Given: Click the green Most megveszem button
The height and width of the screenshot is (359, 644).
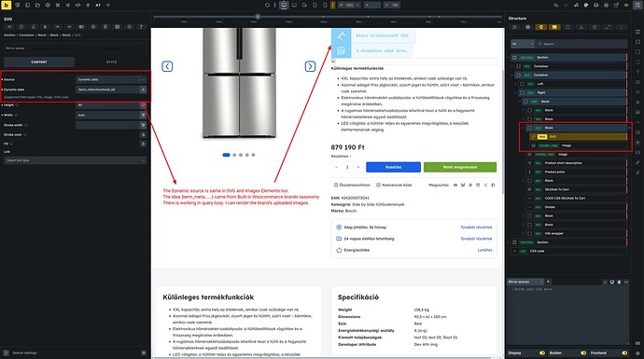Looking at the screenshot, I should coord(460,167).
